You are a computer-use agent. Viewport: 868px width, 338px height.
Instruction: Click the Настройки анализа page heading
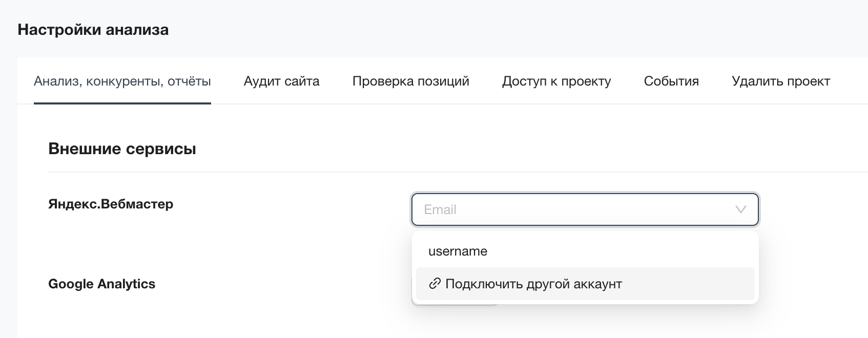click(93, 30)
